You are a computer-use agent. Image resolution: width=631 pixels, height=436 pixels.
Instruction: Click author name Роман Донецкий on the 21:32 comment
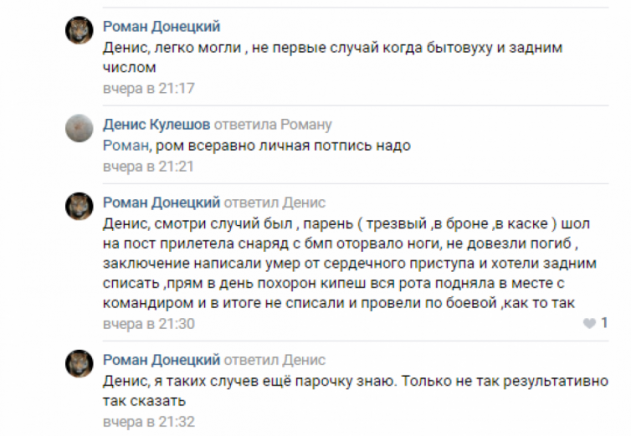(162, 357)
